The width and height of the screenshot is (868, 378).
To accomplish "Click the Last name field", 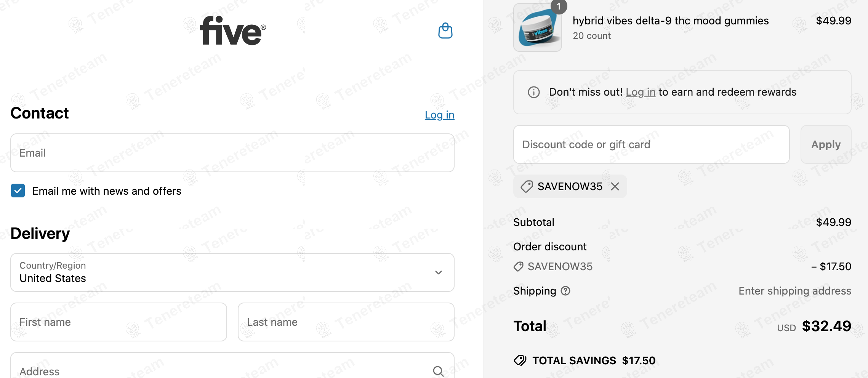I will 346,322.
